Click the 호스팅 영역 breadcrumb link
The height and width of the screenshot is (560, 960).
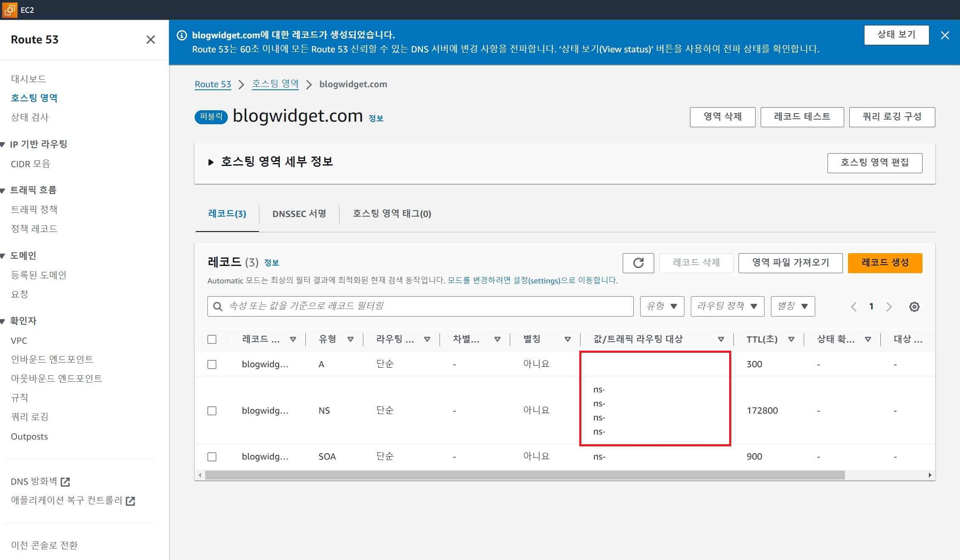click(275, 84)
